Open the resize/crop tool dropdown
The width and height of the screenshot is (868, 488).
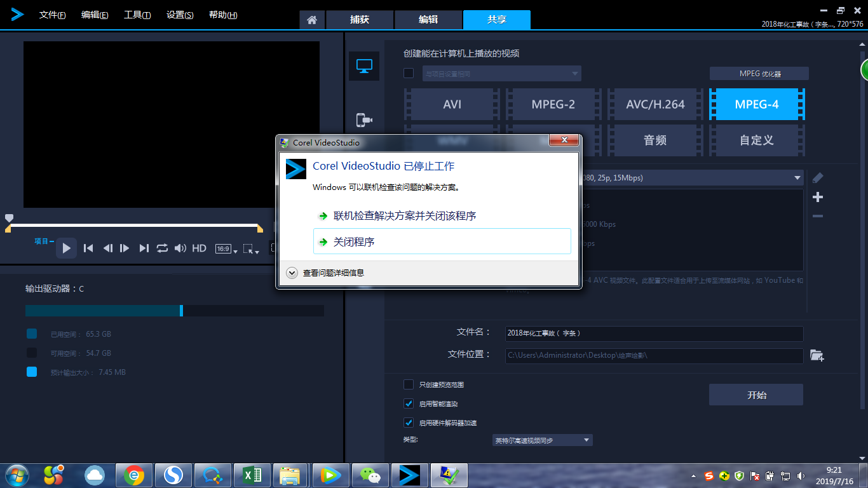pos(252,249)
